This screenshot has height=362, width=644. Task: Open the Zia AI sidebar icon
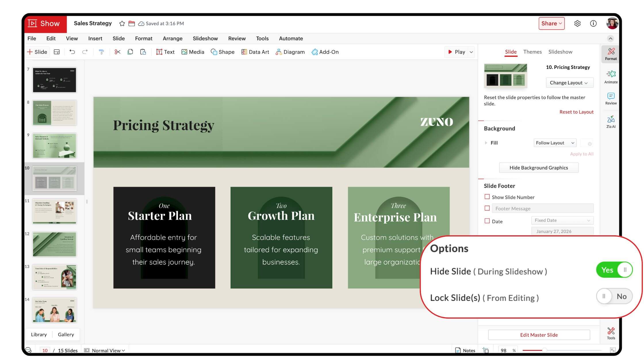click(611, 122)
